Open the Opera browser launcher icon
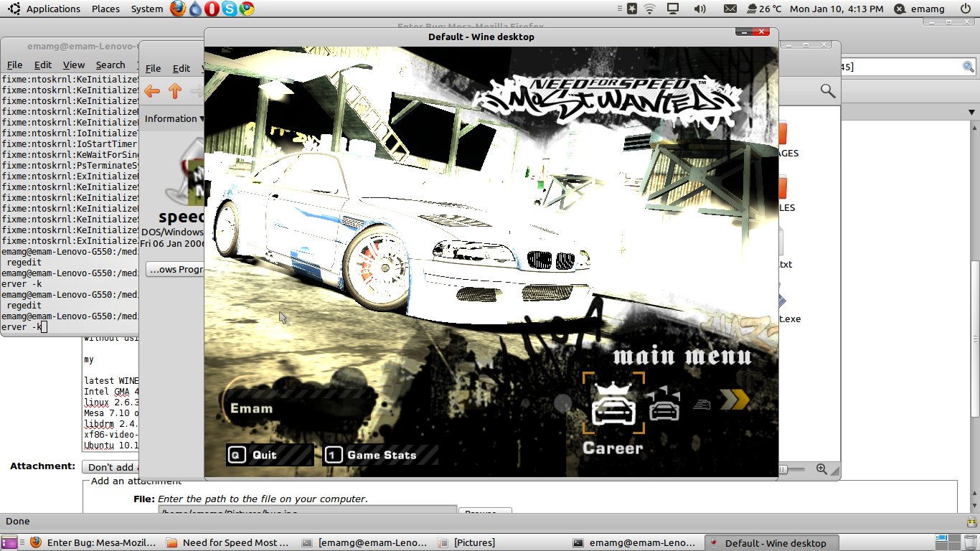The width and height of the screenshot is (980, 551). point(212,9)
